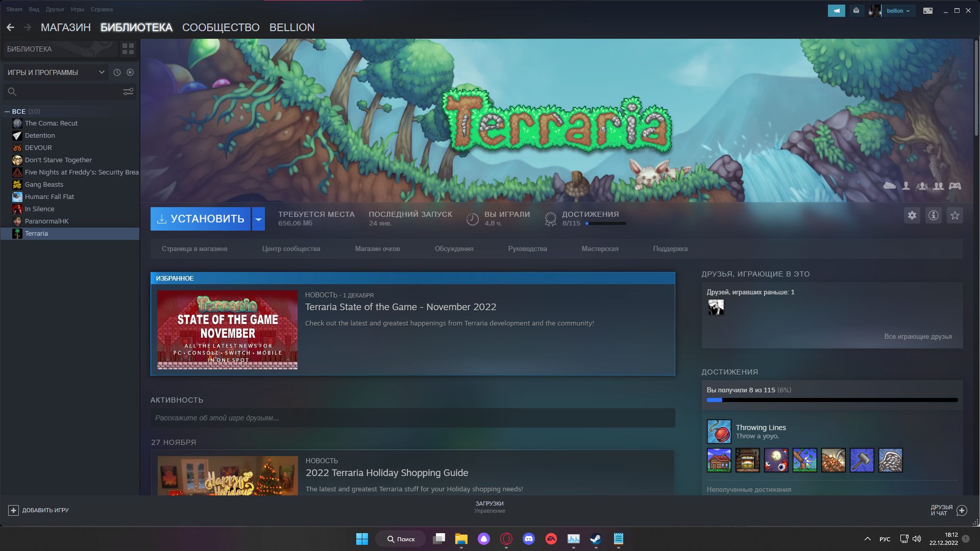Sort by recent activity clock icon
980x551 pixels.
coord(117,72)
